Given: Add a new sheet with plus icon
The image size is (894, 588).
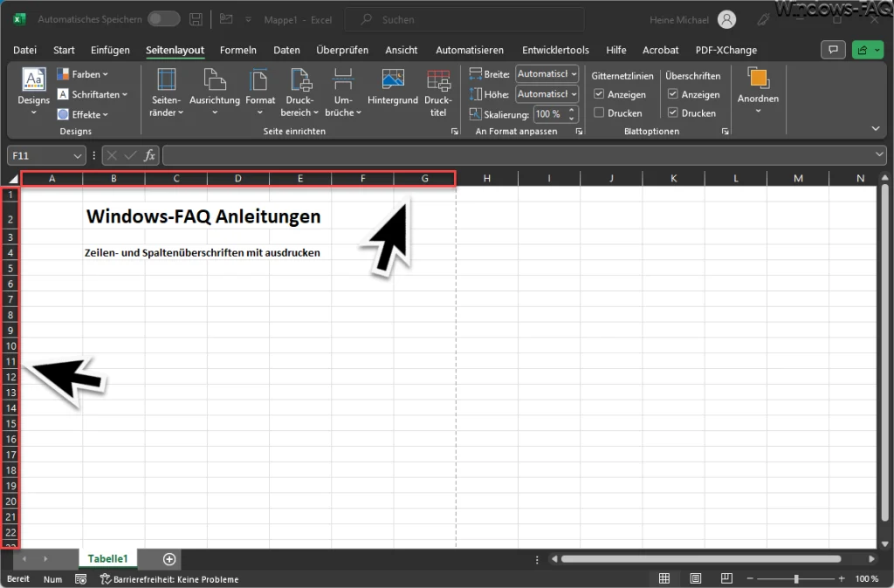Looking at the screenshot, I should coord(169,559).
